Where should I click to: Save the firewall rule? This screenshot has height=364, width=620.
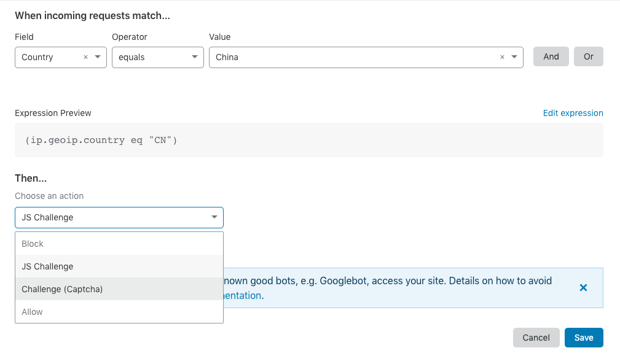pyautogui.click(x=584, y=338)
